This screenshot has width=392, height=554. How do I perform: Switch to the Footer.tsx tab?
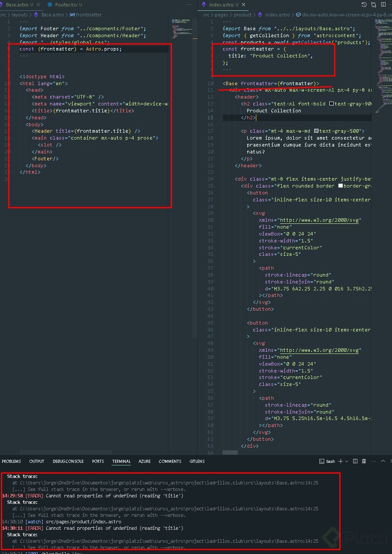pos(67,5)
